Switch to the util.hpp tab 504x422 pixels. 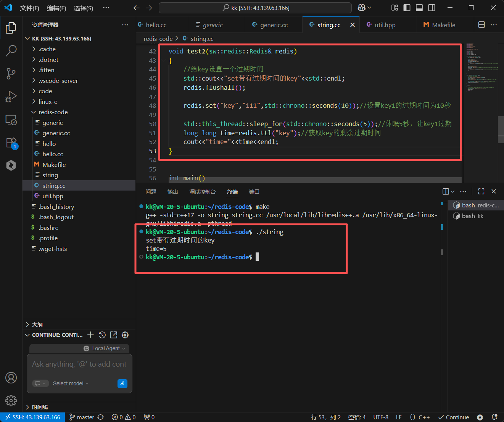[388, 25]
